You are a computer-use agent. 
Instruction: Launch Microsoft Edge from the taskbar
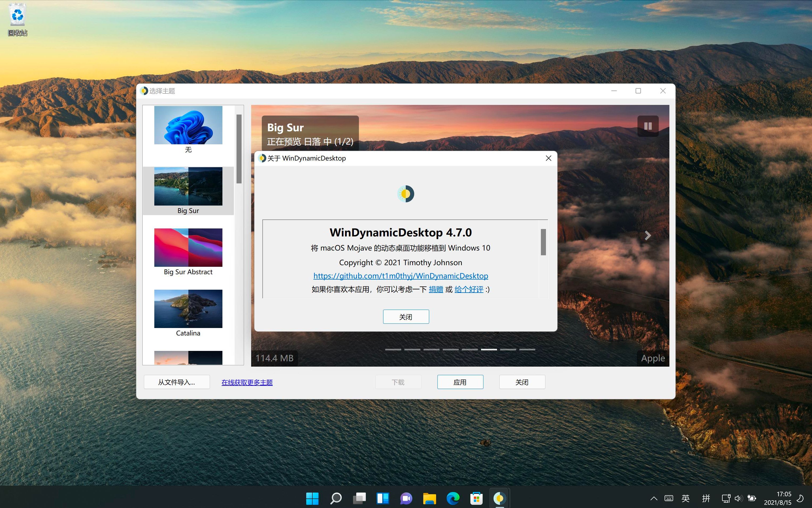point(453,498)
